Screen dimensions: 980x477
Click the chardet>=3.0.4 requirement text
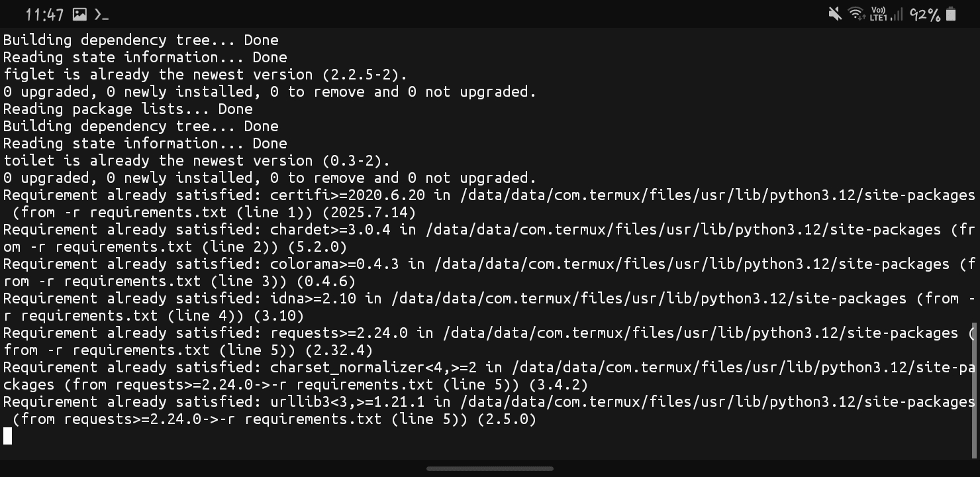pos(334,229)
